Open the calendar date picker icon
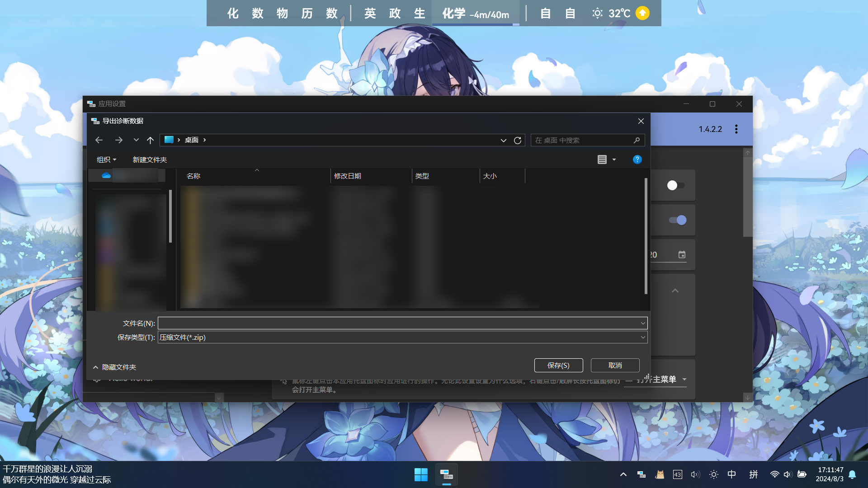The image size is (868, 488). click(682, 255)
